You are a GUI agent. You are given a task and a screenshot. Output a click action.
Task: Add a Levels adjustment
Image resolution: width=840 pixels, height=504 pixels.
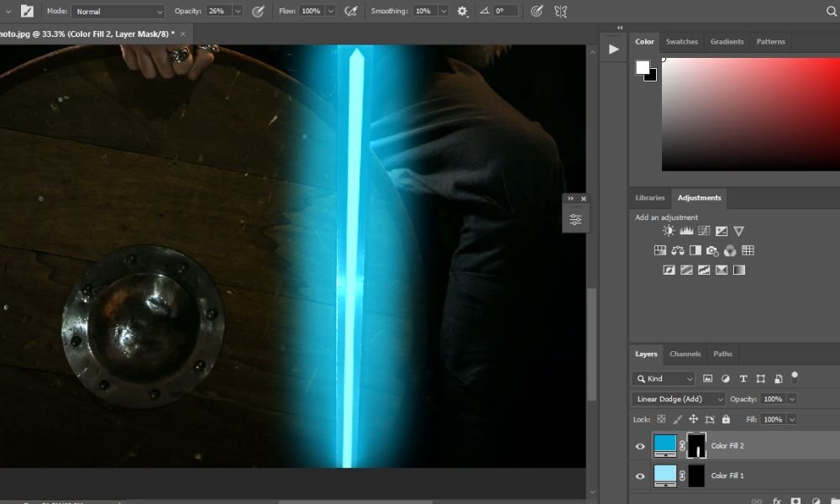[x=686, y=231]
